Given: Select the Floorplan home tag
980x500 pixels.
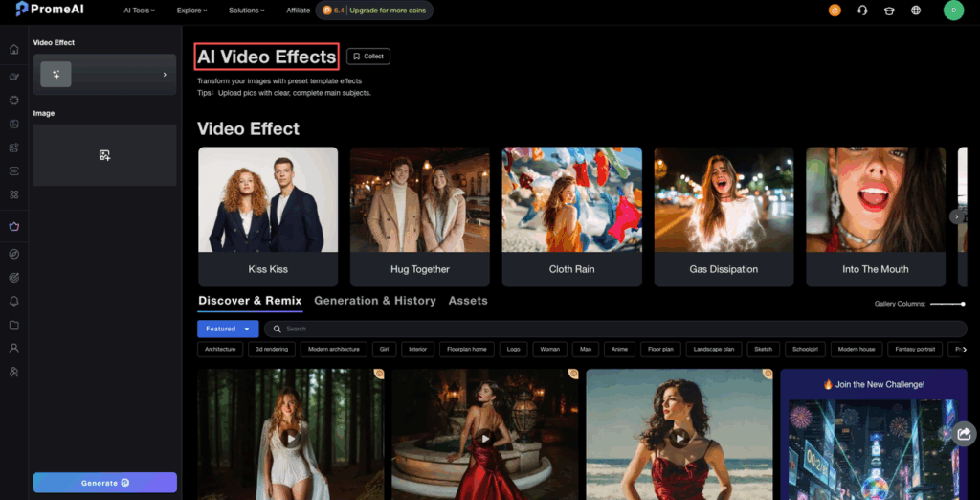Looking at the screenshot, I should (467, 350).
